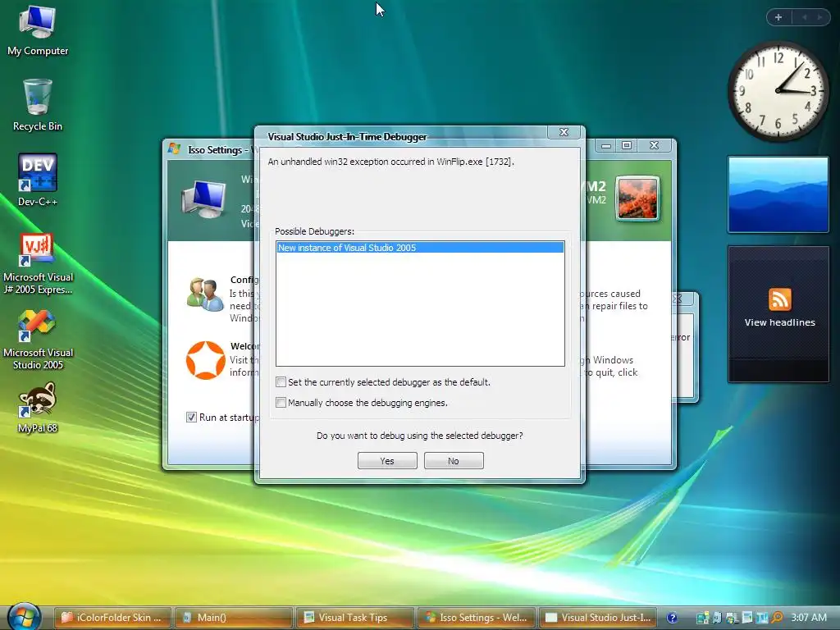Close the Just-In-Time Debugger dialog
840x630 pixels.
pyautogui.click(x=564, y=132)
